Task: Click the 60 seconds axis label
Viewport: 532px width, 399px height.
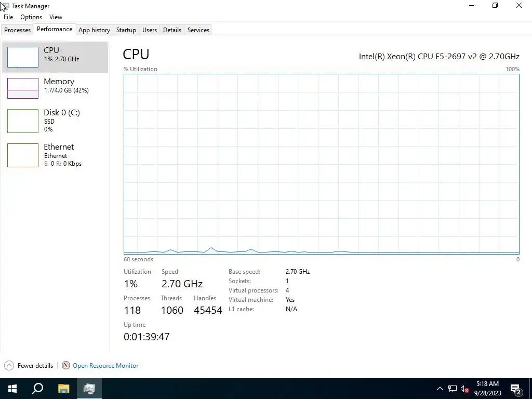Action: coord(138,259)
